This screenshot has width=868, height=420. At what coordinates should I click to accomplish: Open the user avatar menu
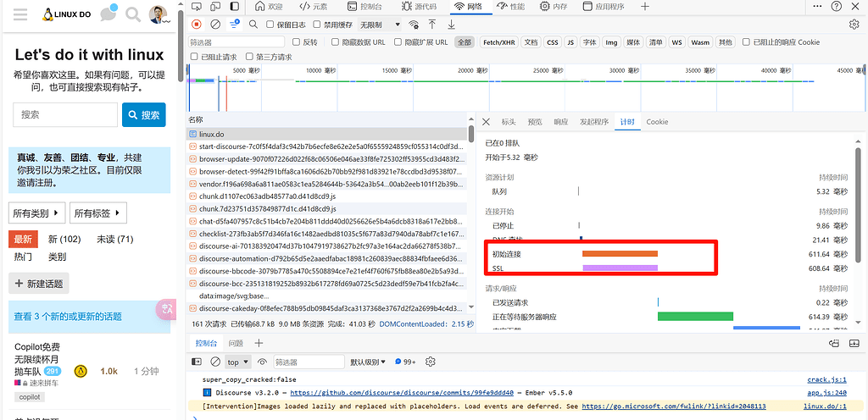(159, 14)
